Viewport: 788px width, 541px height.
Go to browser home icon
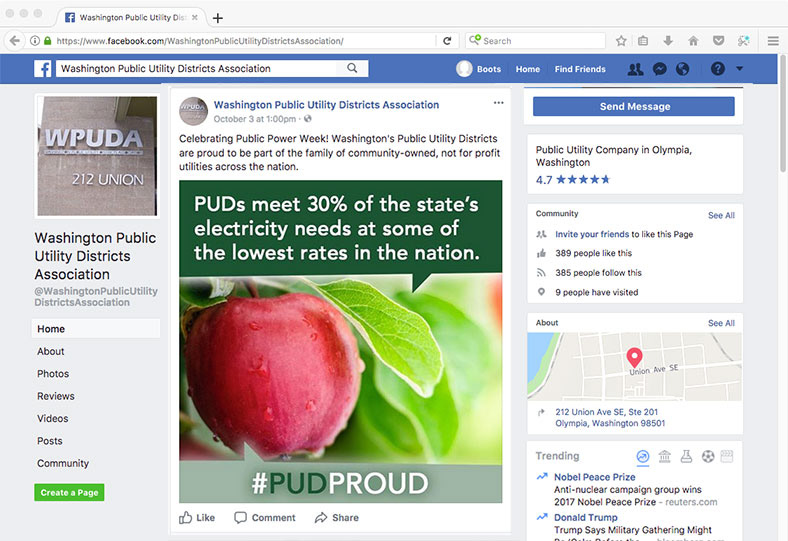pyautogui.click(x=693, y=41)
